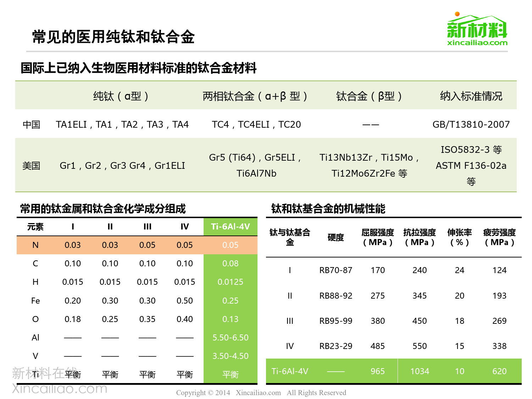Screen dimensions: 532x399
Task: Click All Rights Reserved in the footer
Action: tap(316, 393)
